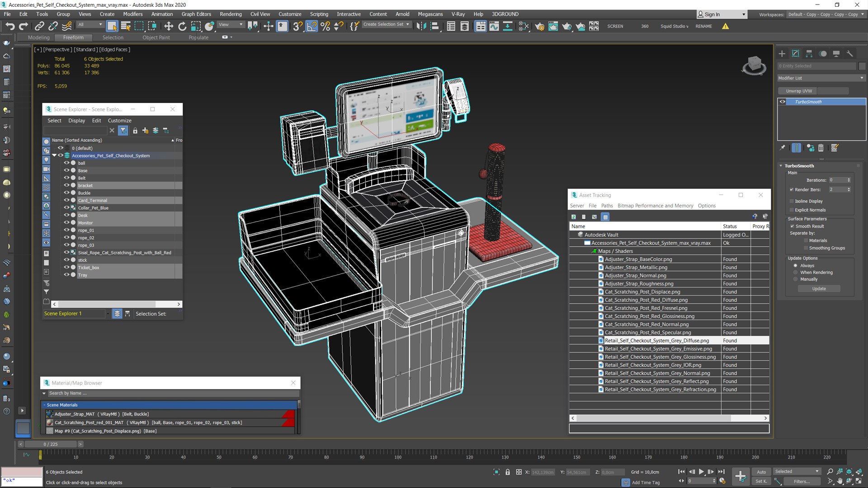The width and height of the screenshot is (868, 488).
Task: Open Render Setup teapot icon
Action: tap(539, 26)
